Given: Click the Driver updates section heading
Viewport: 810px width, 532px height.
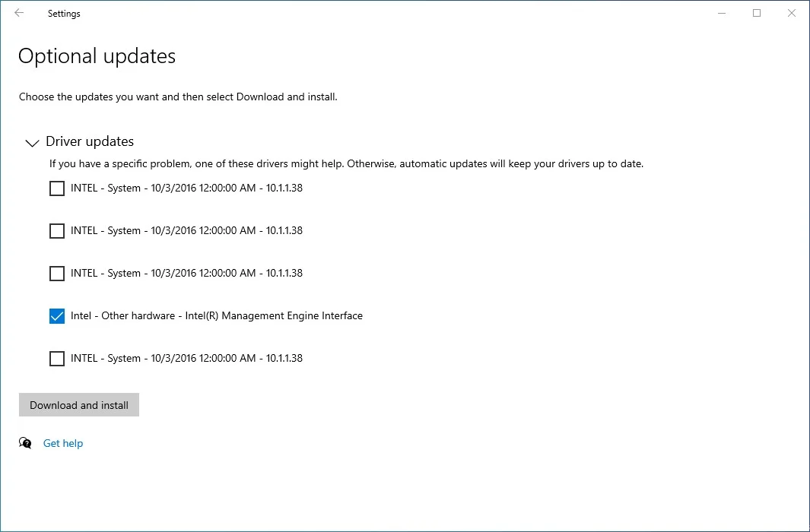Looking at the screenshot, I should tap(90, 141).
